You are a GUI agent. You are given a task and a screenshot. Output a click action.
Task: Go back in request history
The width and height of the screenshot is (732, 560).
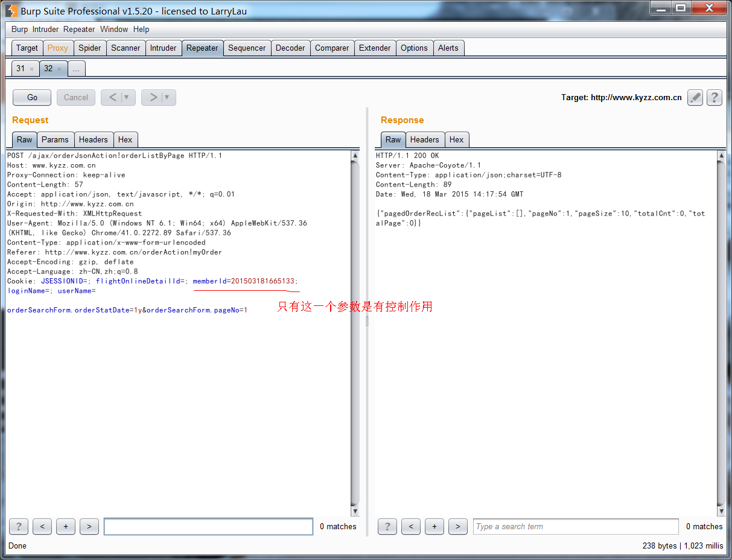click(113, 97)
